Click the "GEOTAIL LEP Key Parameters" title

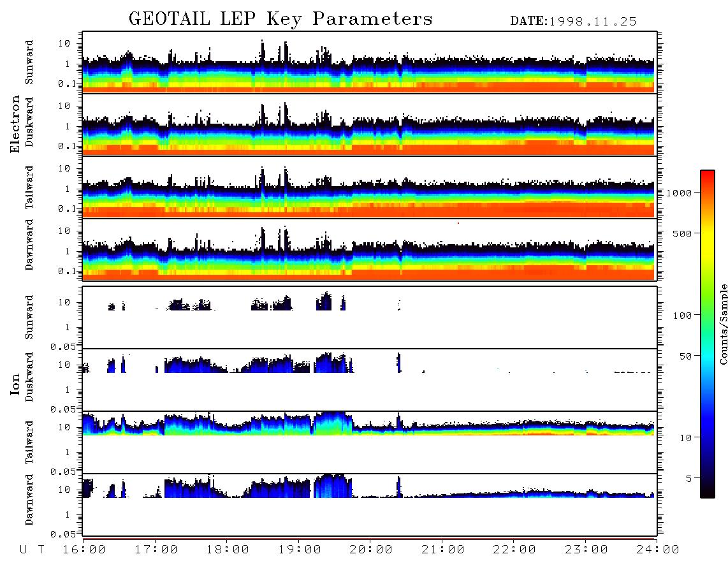click(x=280, y=18)
